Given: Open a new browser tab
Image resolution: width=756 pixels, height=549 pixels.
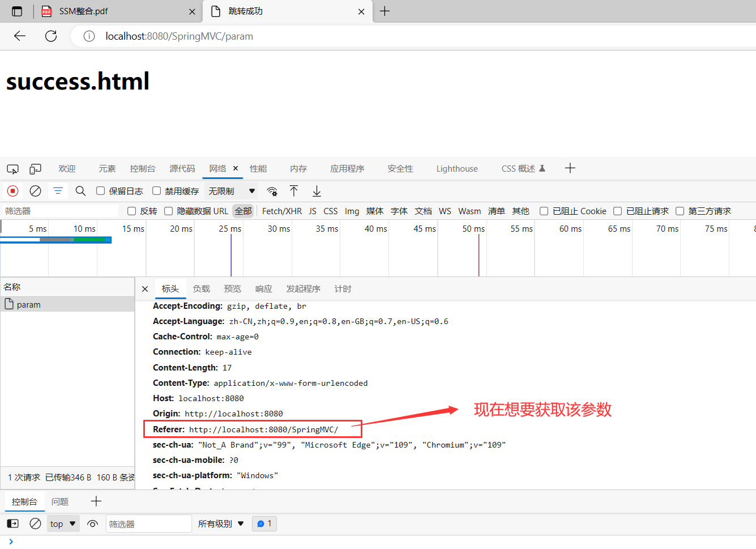Looking at the screenshot, I should pos(385,11).
